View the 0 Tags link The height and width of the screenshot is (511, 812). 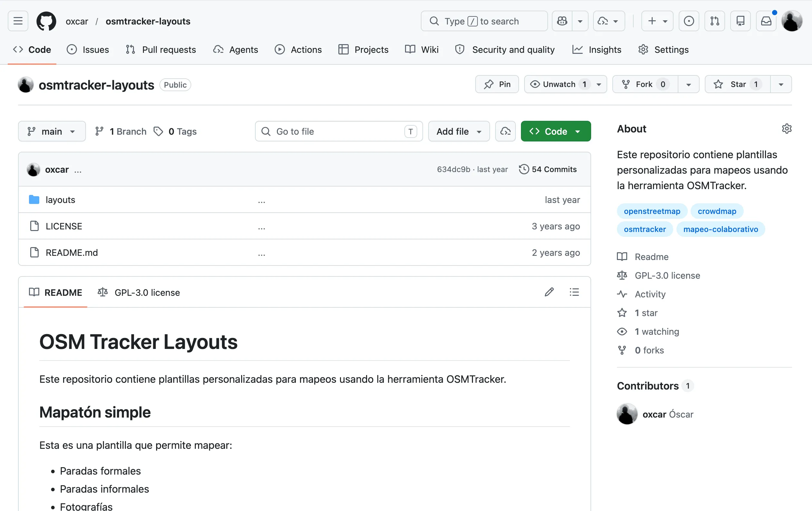175,131
